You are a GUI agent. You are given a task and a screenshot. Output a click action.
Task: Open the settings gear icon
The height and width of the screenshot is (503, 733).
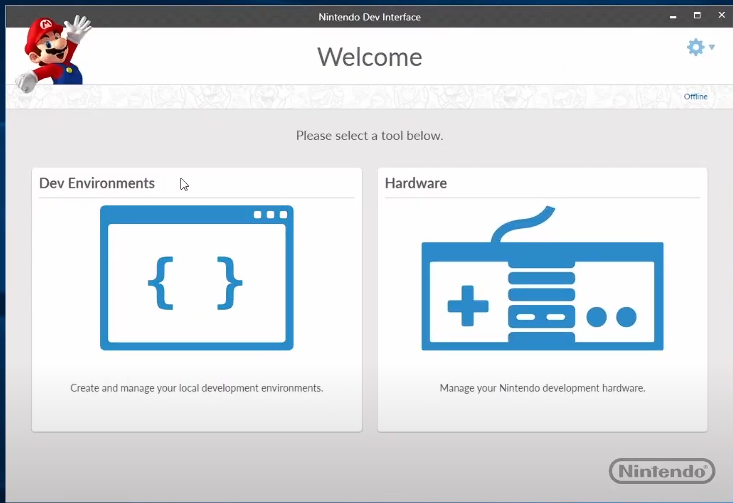695,47
